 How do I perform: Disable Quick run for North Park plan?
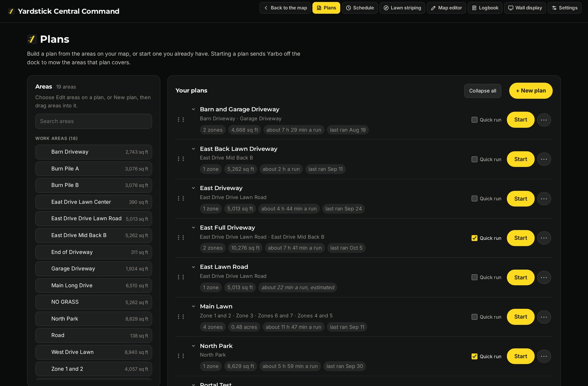point(474,356)
